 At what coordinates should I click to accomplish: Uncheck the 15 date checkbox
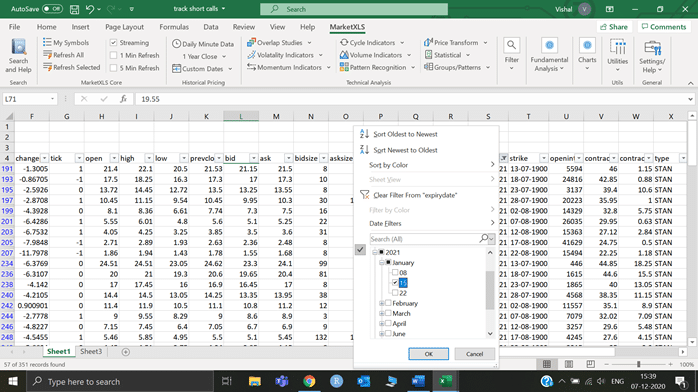click(x=395, y=283)
